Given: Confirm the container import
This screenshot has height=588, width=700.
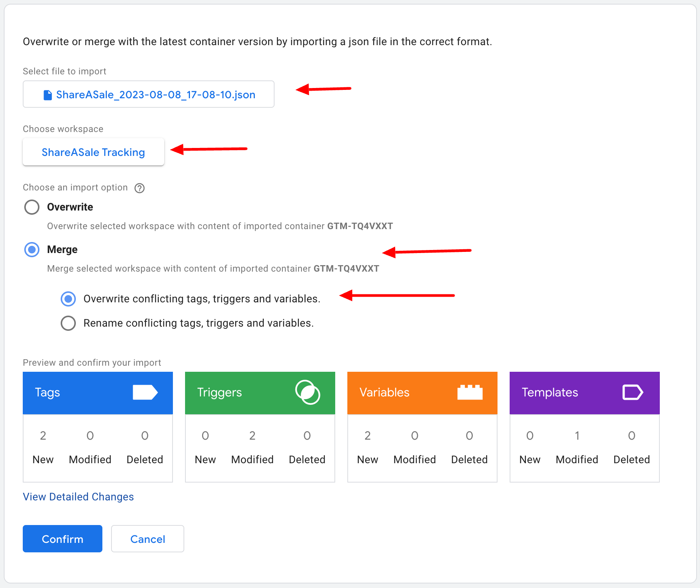Looking at the screenshot, I should point(63,539).
